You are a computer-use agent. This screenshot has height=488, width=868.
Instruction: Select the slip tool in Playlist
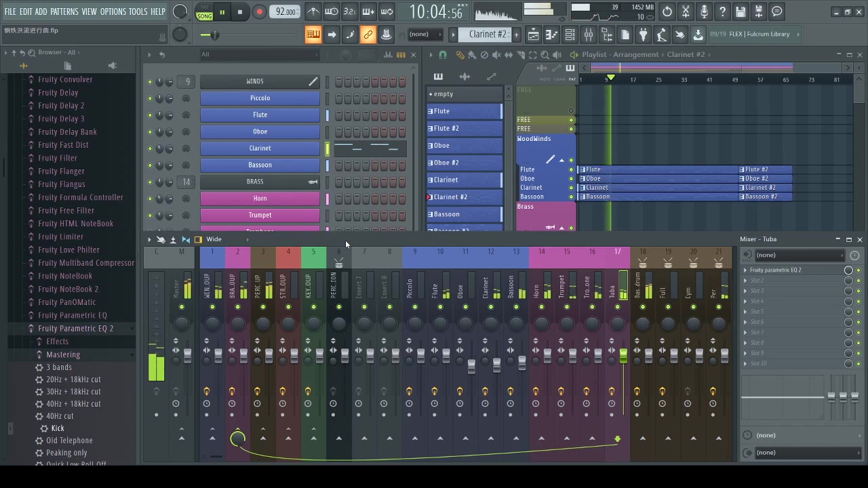tap(509, 55)
